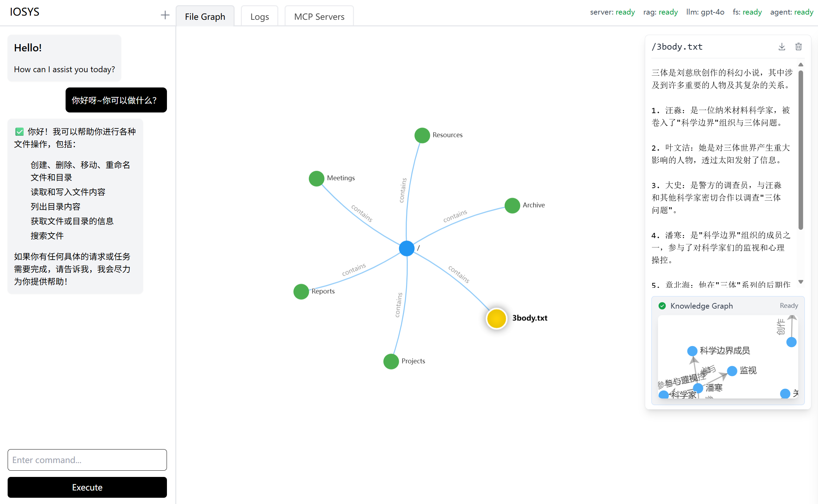Click the green Knowledge Graph status check icon
This screenshot has height=504, width=818.
pyautogui.click(x=662, y=306)
